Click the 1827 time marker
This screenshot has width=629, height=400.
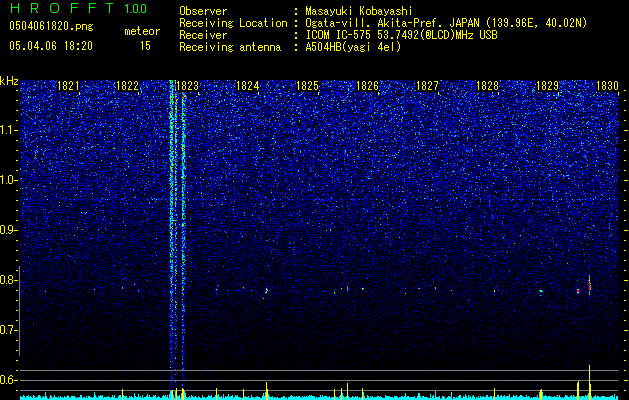pos(427,86)
